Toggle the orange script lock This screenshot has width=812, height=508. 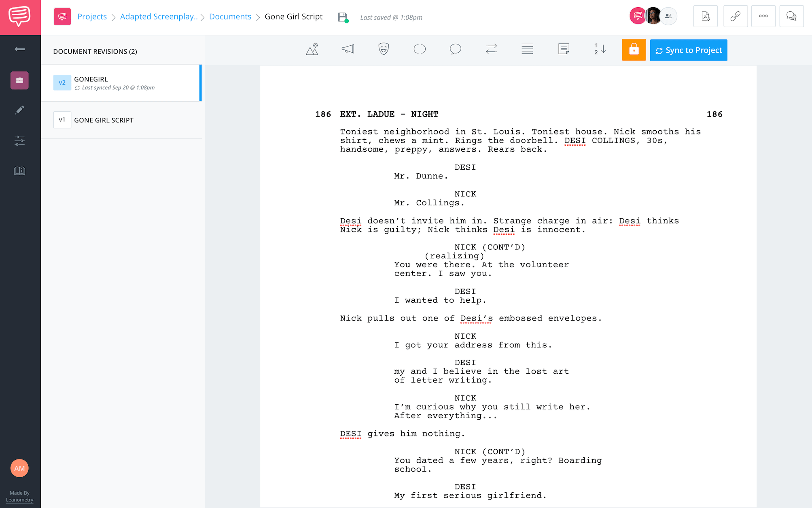[x=634, y=50]
